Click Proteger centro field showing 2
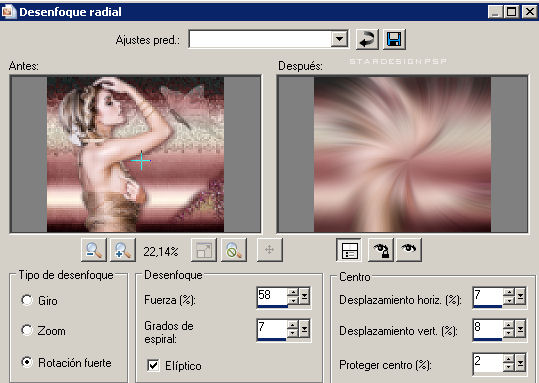 click(488, 363)
